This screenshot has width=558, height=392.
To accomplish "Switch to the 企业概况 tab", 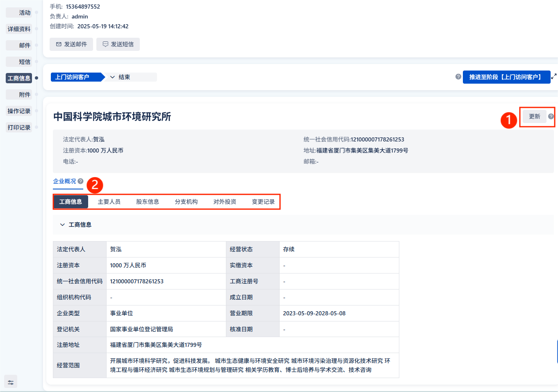I will coord(64,181).
